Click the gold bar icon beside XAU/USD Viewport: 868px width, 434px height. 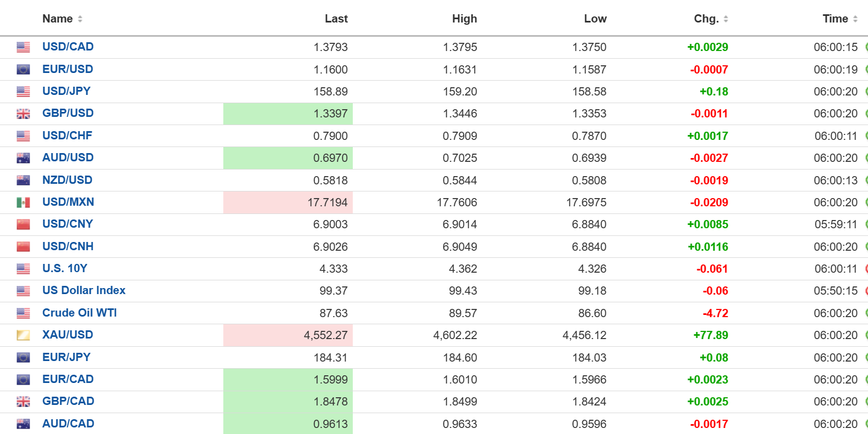pyautogui.click(x=23, y=335)
